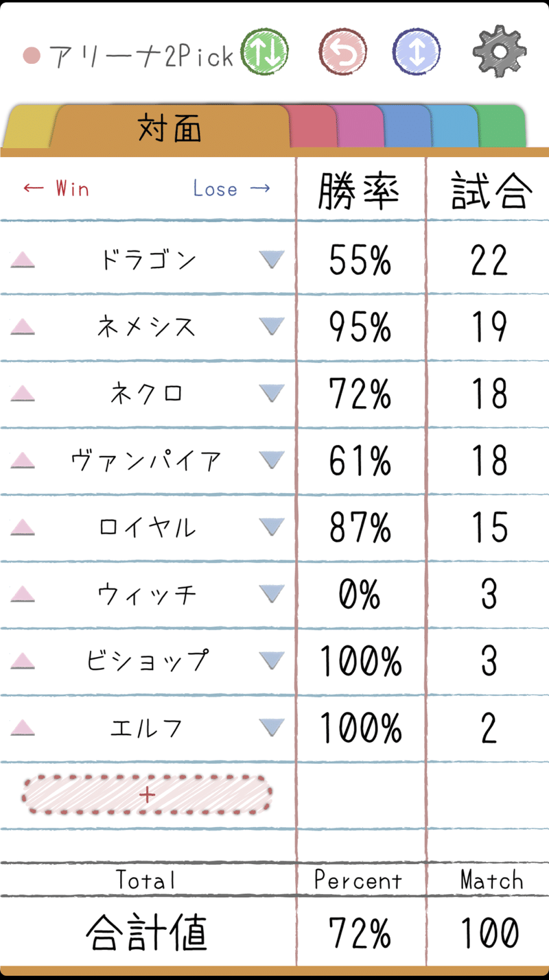Expand the ドラゴン row dropdown arrow
Image resolution: width=549 pixels, height=980 pixels.
272,259
